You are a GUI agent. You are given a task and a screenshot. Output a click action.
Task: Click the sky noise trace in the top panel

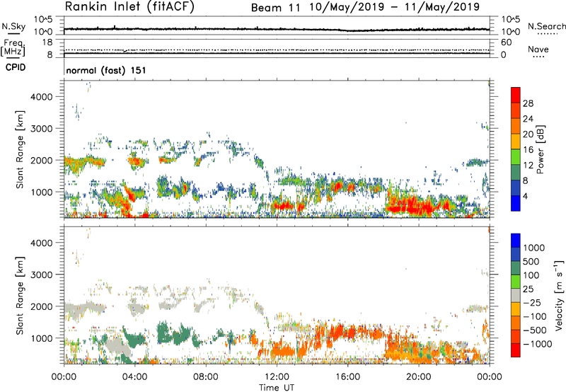(277, 29)
